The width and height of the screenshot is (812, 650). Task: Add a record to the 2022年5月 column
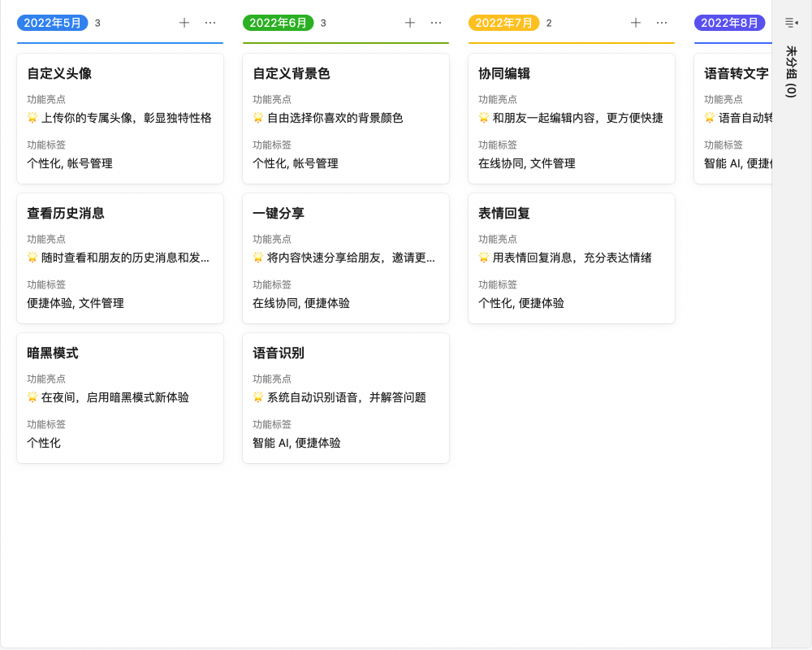[x=184, y=23]
